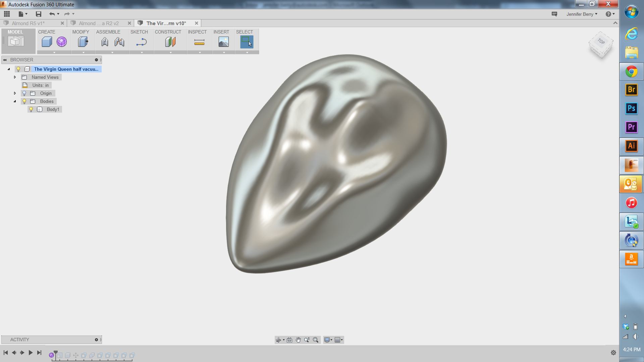Click the Measure tool in Inspect
The width and height of the screenshot is (644, 362).
(200, 42)
